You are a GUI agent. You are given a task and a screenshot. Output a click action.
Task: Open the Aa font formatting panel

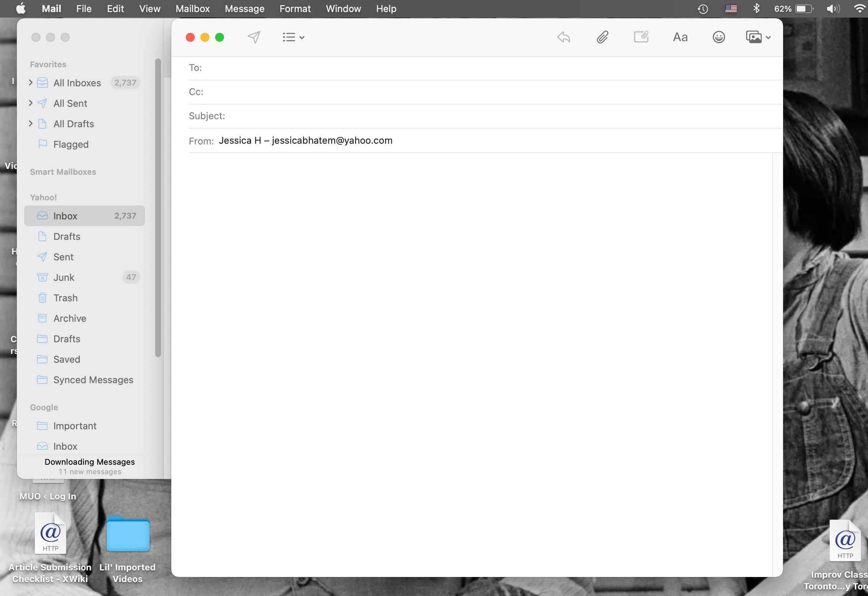click(x=680, y=37)
